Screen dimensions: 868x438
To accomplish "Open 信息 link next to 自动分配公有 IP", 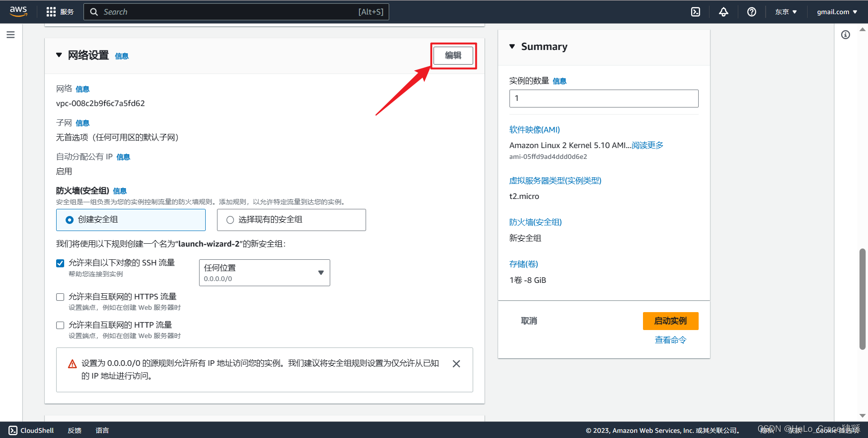I will click(123, 157).
